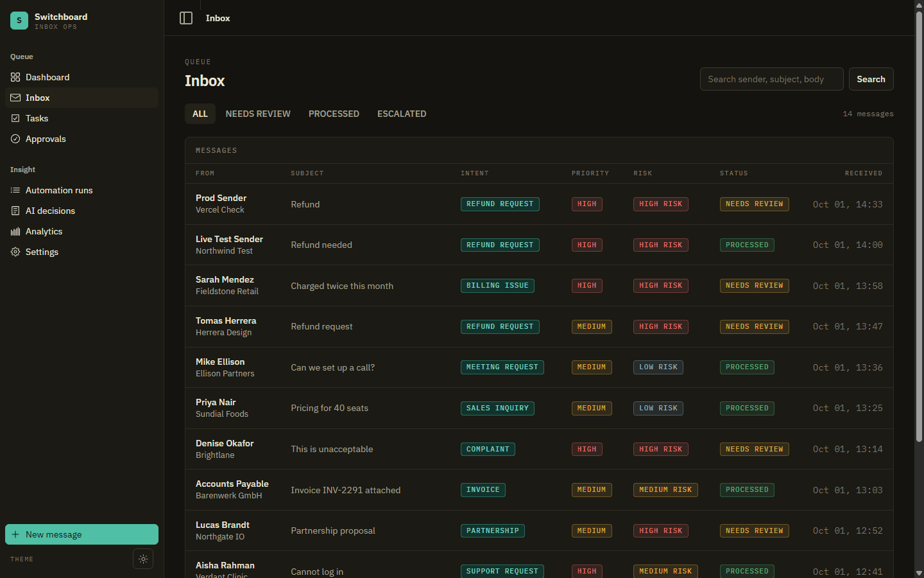
Task: Open Automation runs page
Action: [x=81, y=190]
